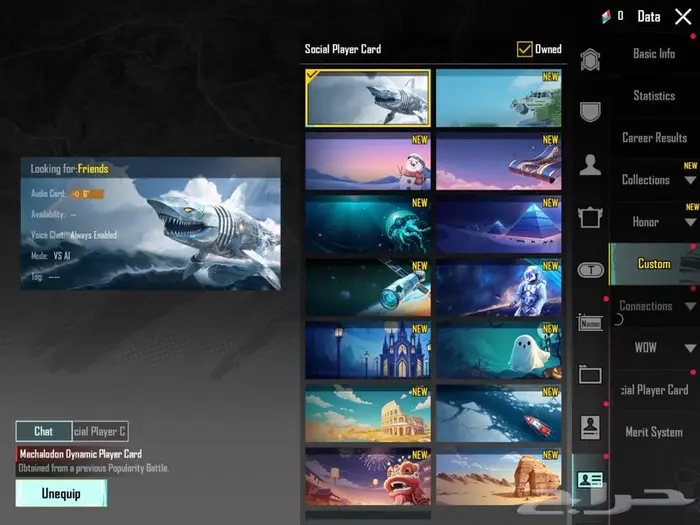Viewport: 700px width, 525px height.
Task: Click the Unequip button
Action: 61,493
